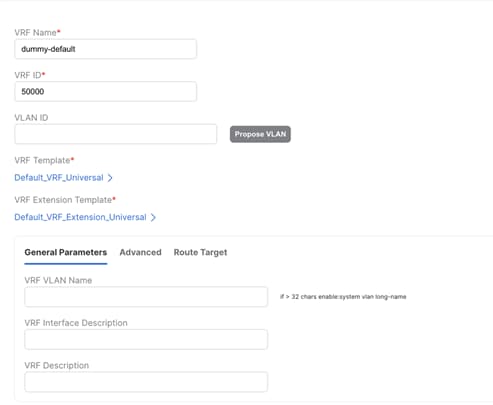Click the 'if > 32 chars' hint text
This screenshot has width=493, height=405.
[343, 297]
